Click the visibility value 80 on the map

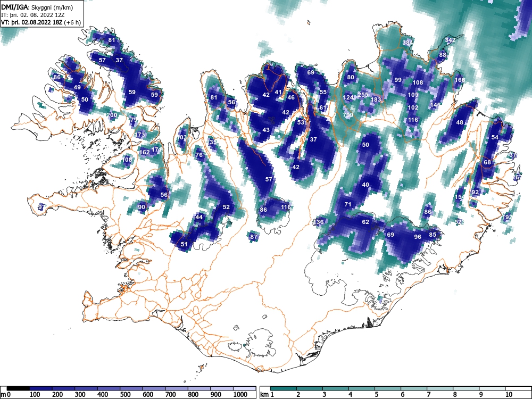[351, 77]
